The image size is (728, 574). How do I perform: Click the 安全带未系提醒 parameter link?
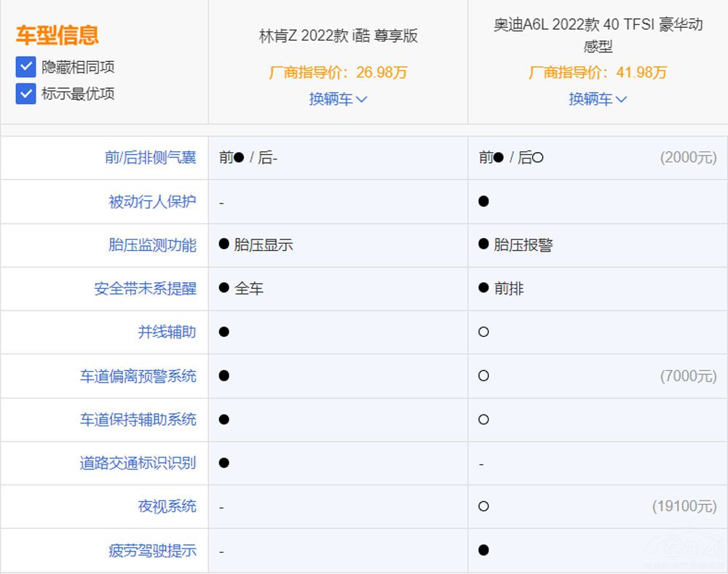145,289
